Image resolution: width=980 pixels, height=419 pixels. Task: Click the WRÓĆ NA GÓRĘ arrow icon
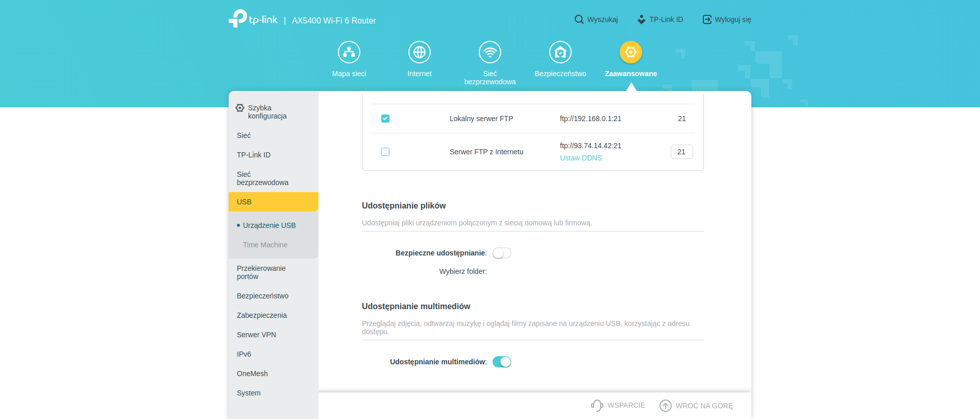666,405
